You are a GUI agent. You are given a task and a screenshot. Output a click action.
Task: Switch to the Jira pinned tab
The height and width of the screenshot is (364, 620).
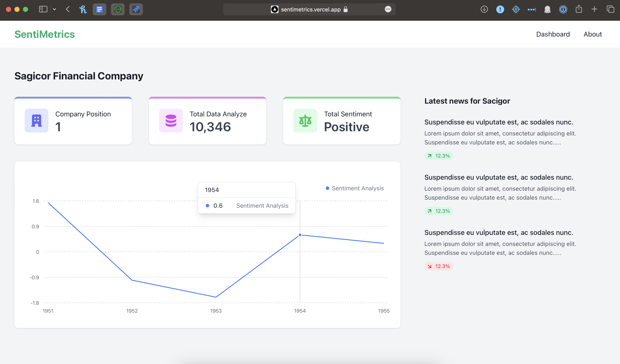tap(136, 9)
